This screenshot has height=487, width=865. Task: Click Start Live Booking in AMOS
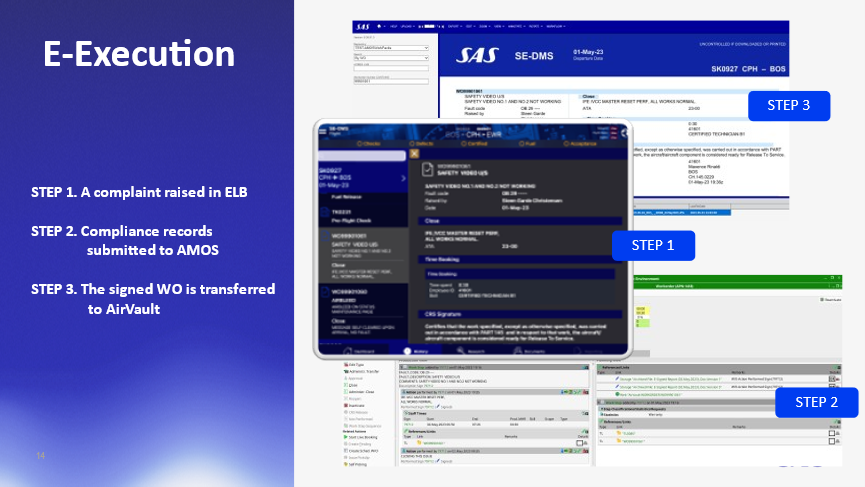click(x=361, y=437)
